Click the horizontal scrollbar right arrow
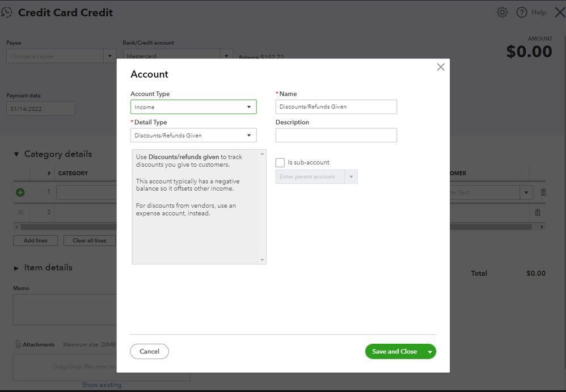 [542, 227]
